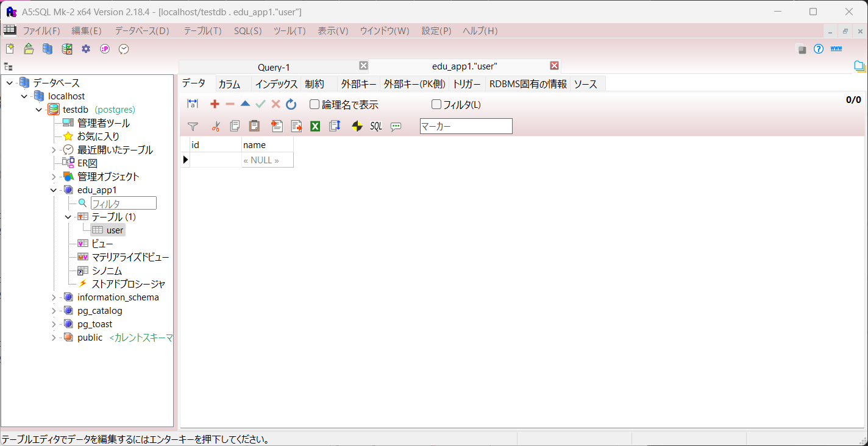Click the tree view icon above database tree
868x446 pixels.
[x=8, y=66]
